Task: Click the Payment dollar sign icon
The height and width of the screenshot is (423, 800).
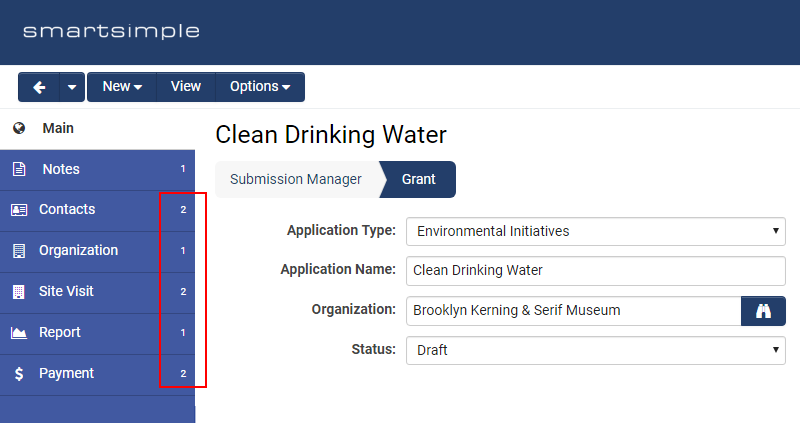Action: point(19,374)
